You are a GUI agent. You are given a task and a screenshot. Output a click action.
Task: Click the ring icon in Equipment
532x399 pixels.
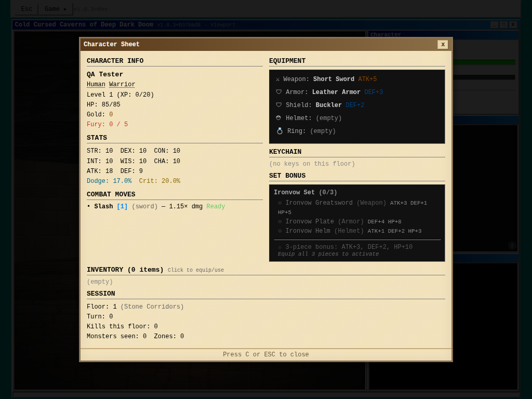[x=280, y=131]
